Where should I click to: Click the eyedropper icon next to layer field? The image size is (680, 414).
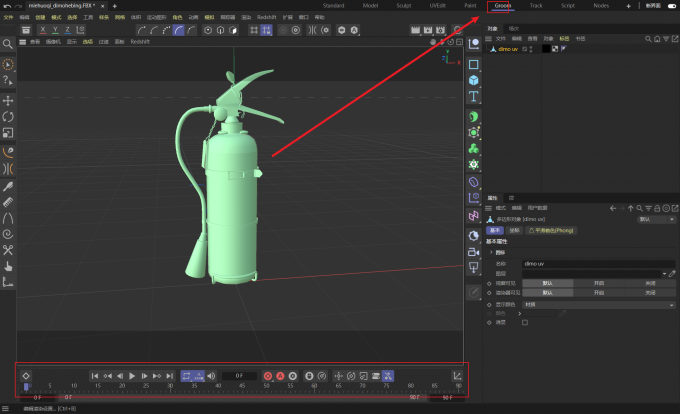point(672,274)
